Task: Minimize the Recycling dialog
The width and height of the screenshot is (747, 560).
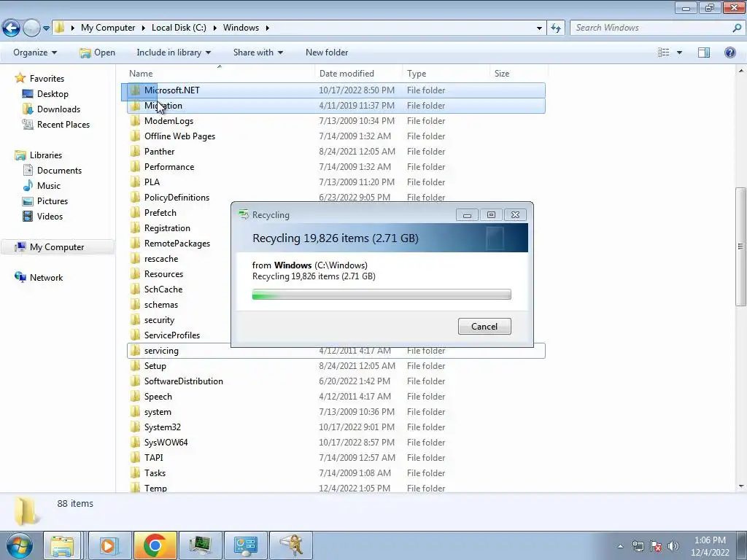Action: 467,215
